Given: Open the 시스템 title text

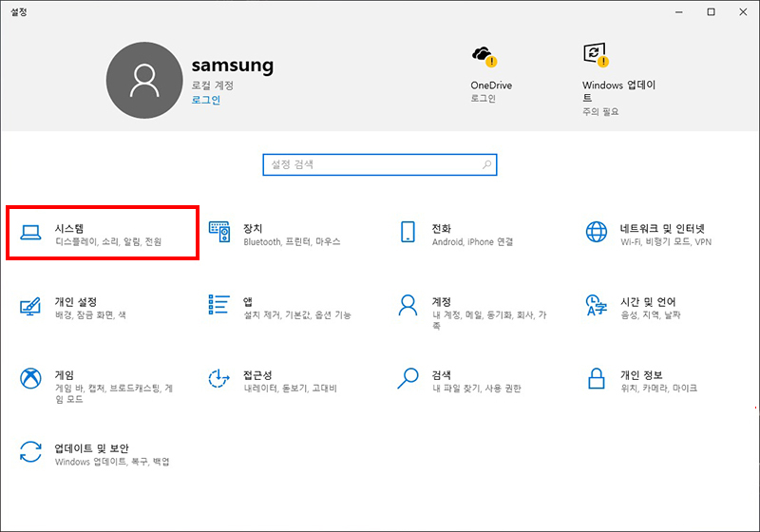Looking at the screenshot, I should pyautogui.click(x=68, y=228).
